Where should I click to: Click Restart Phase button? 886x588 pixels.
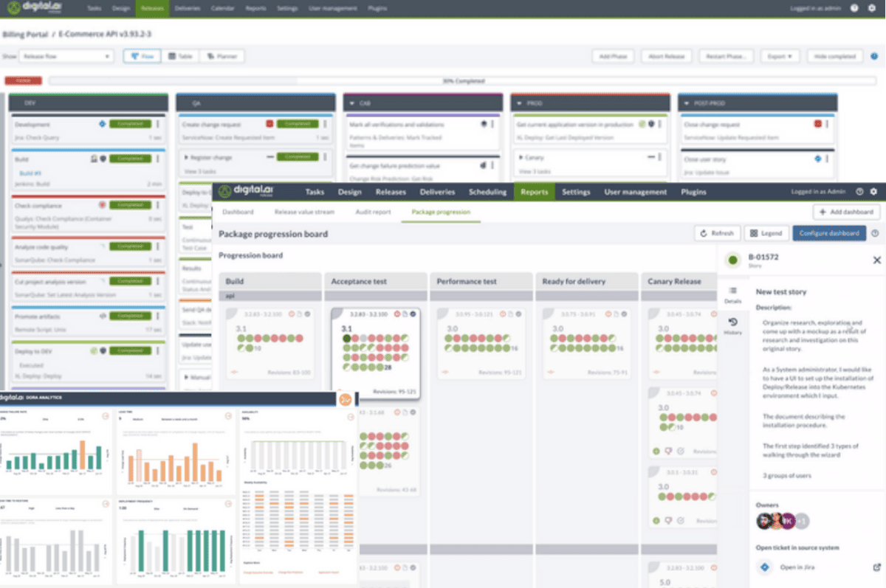click(727, 56)
